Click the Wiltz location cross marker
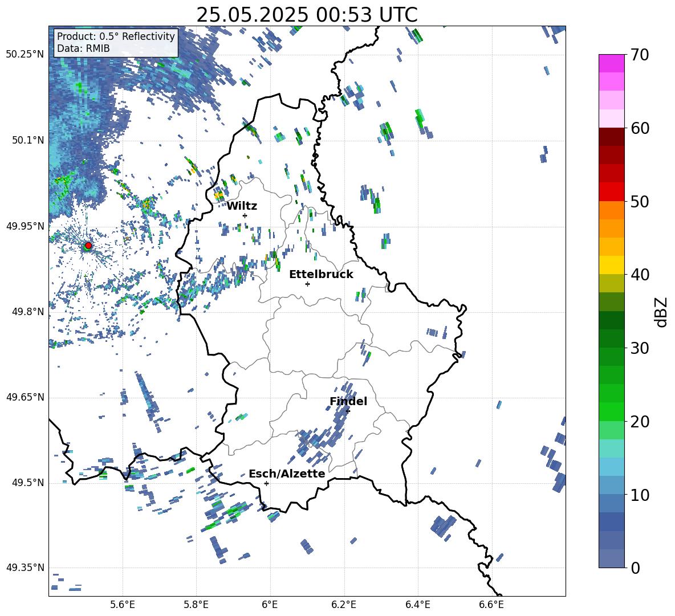This screenshot has width=675, height=616. click(x=245, y=215)
